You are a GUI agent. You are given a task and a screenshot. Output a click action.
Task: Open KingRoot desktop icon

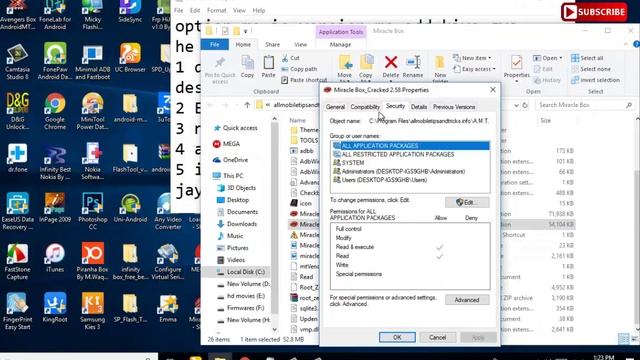pos(55,308)
